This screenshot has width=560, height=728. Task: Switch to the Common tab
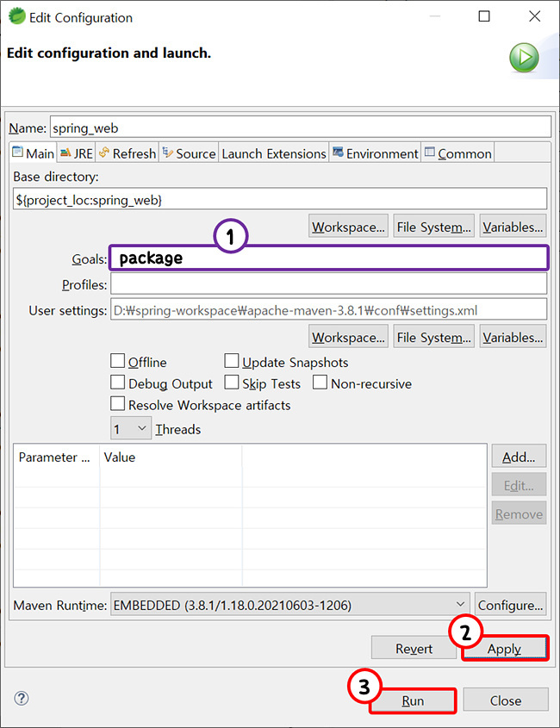(457, 153)
